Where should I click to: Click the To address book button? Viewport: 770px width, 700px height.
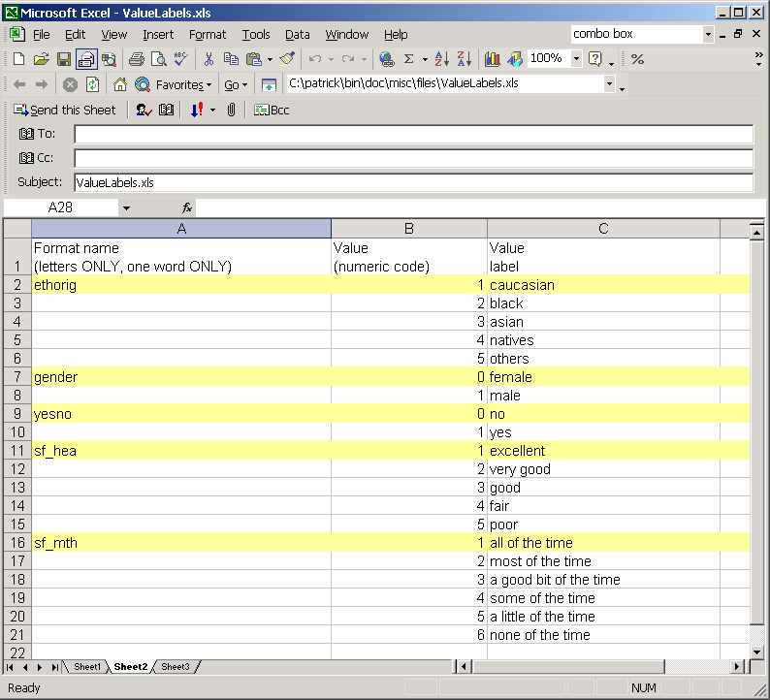point(38,134)
